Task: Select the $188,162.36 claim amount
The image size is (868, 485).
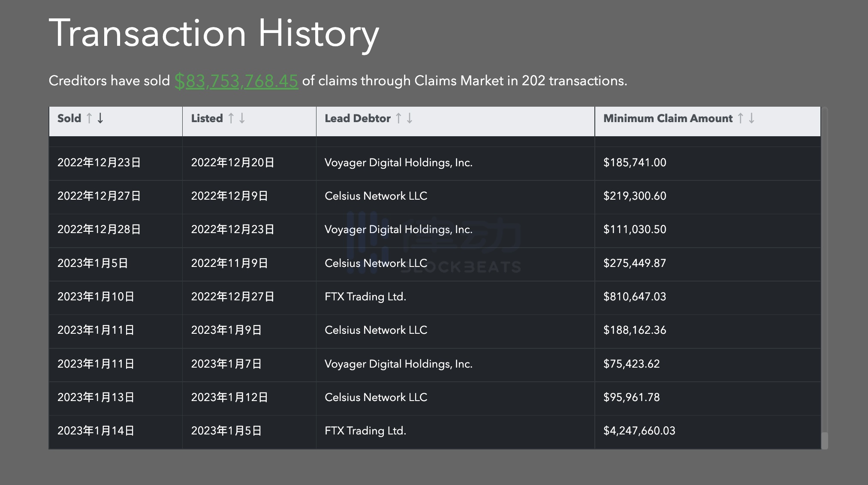Action: [x=635, y=330]
